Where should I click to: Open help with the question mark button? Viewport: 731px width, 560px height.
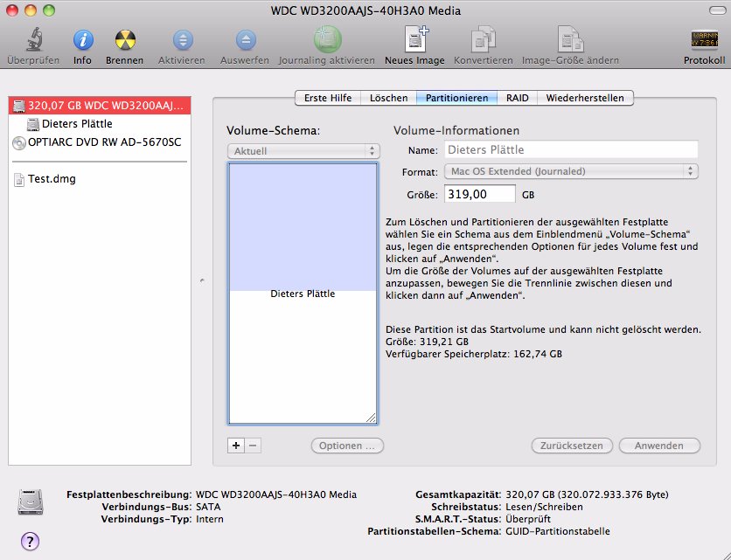[30, 541]
